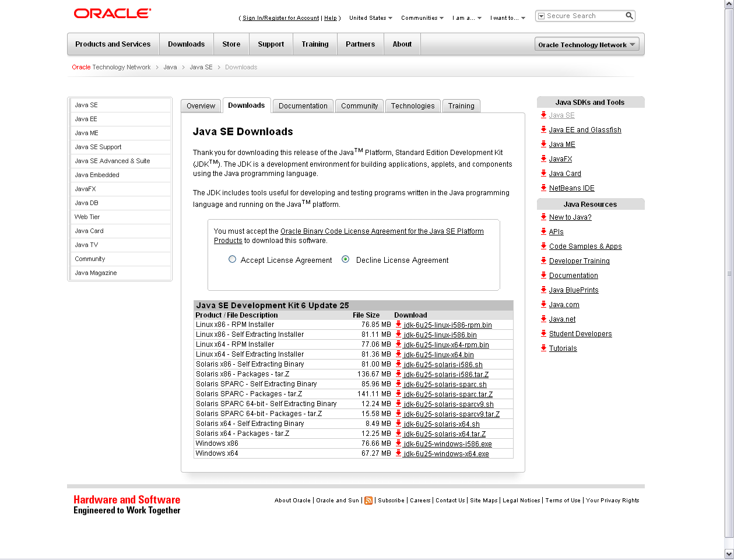Expand the United States country dropdown
This screenshot has width=734, height=560.
tap(371, 18)
